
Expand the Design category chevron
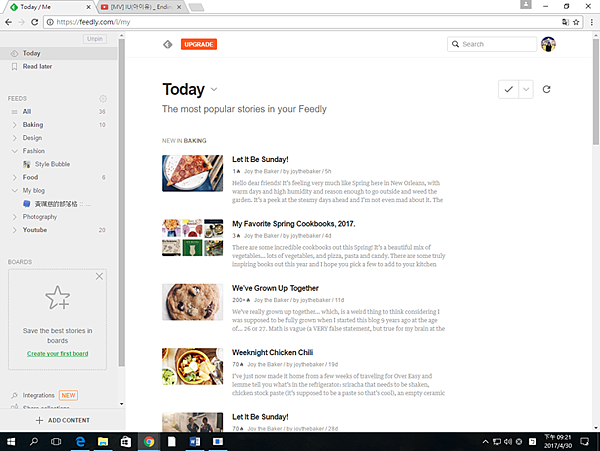pyautogui.click(x=15, y=138)
